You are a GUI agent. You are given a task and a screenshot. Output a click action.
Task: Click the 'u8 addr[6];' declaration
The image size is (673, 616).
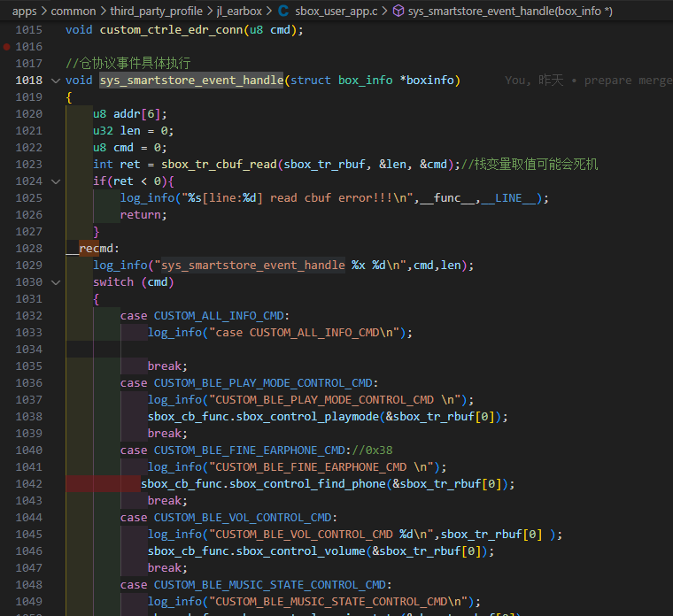[x=130, y=114]
